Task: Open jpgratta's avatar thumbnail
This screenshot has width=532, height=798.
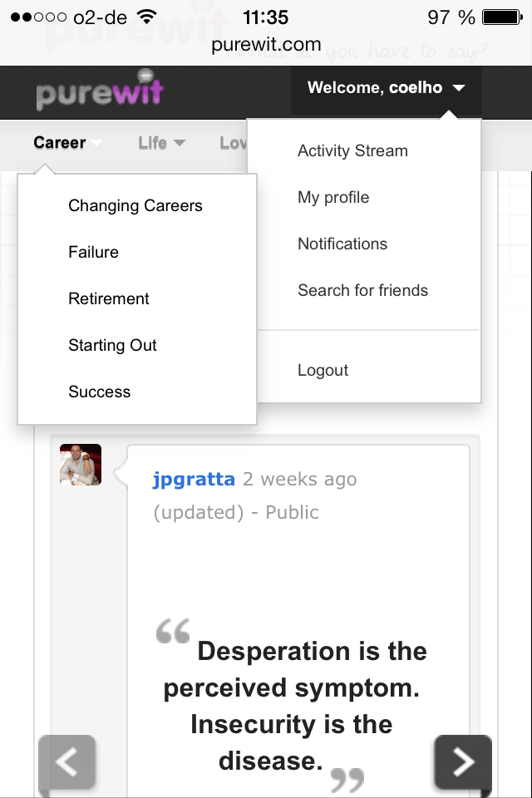Action: [81, 465]
